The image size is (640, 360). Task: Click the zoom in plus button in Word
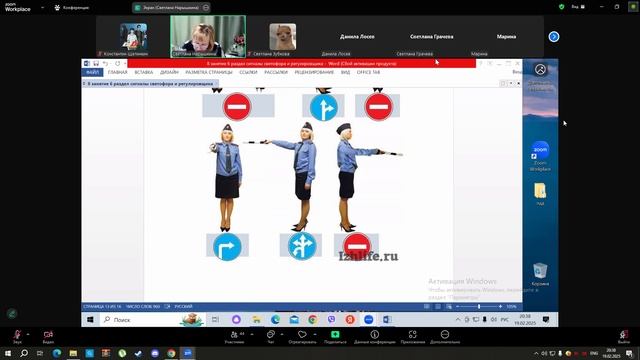(x=500, y=307)
